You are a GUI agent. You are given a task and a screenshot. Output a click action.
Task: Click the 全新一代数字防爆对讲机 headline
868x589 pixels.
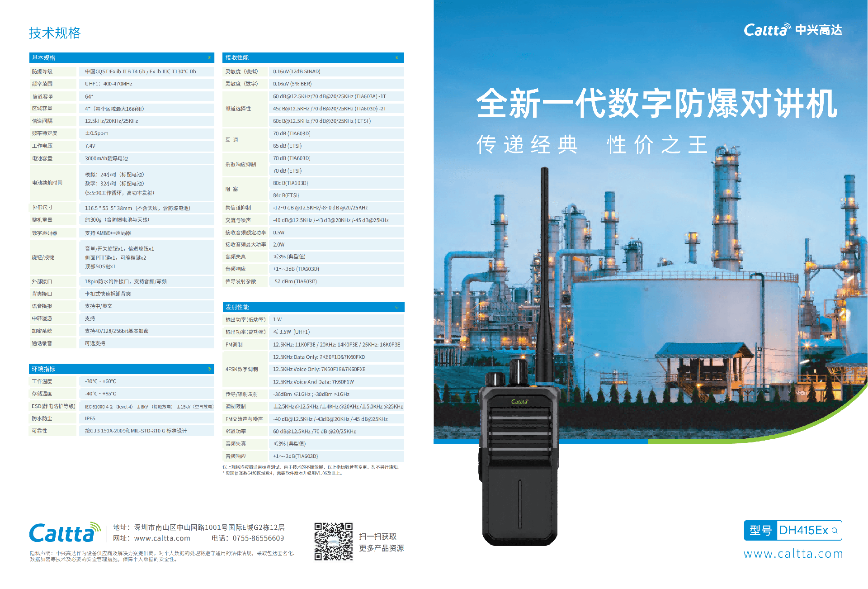[656, 104]
